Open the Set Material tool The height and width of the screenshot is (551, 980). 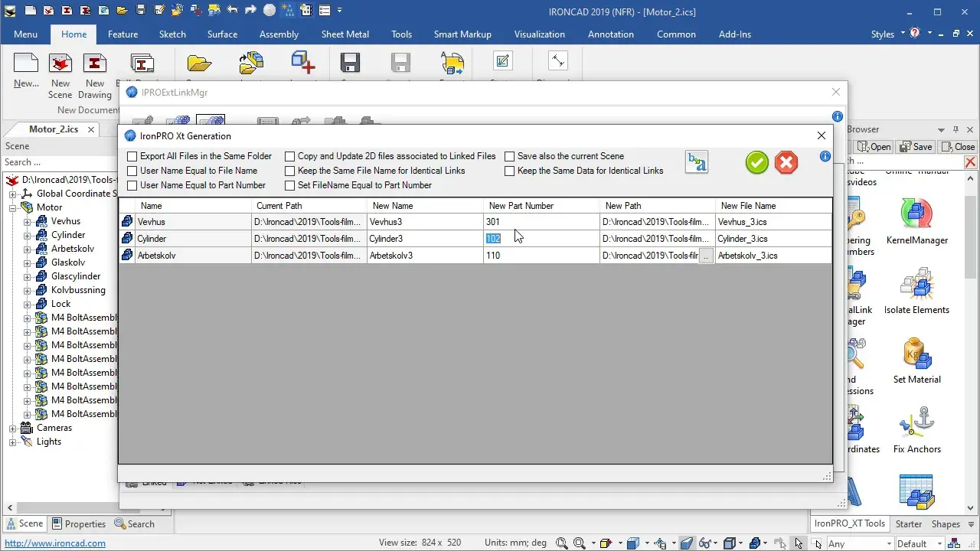coord(917,362)
